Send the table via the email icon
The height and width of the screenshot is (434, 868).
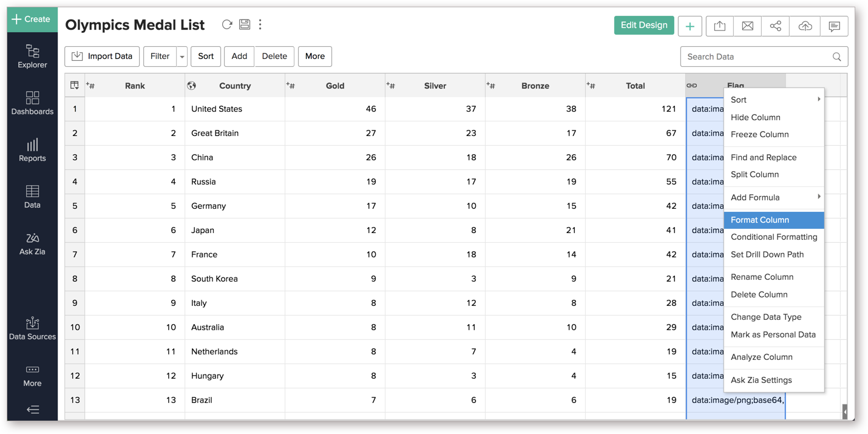(x=747, y=25)
